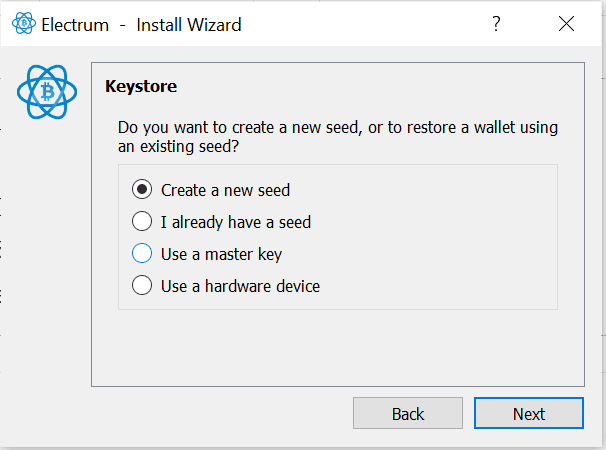Select the Create a new seed radio button
The width and height of the screenshot is (606, 450).
[x=142, y=189]
